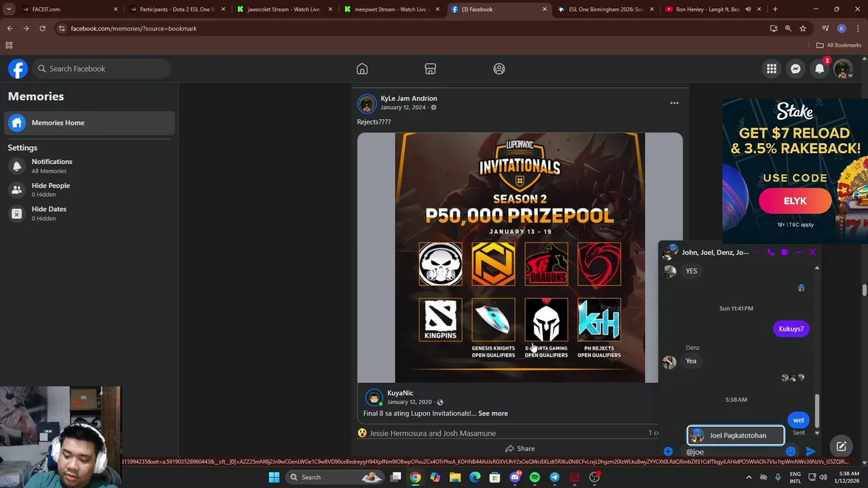Viewport: 868px width, 488px height.
Task: Open Telegram from the taskbar
Action: (554, 477)
